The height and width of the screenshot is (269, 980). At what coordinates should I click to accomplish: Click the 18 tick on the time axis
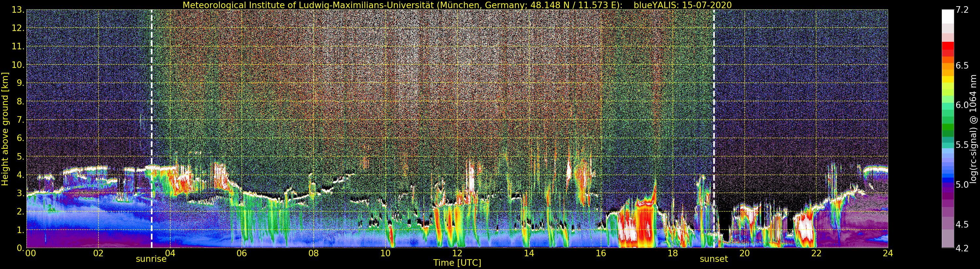673,253
